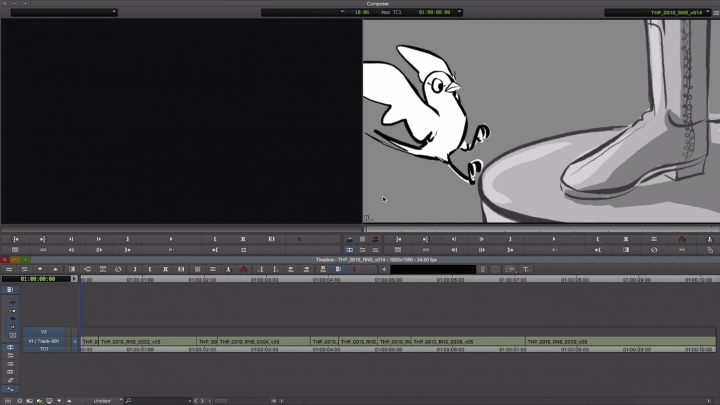Step back one frame in record monitor
This screenshot has width=720, height=405.
tap(454, 239)
